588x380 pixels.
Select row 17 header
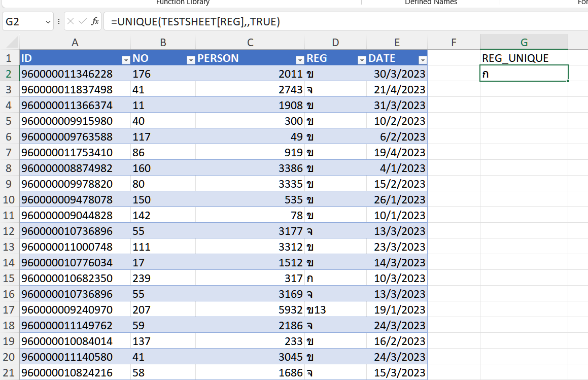coord(9,310)
